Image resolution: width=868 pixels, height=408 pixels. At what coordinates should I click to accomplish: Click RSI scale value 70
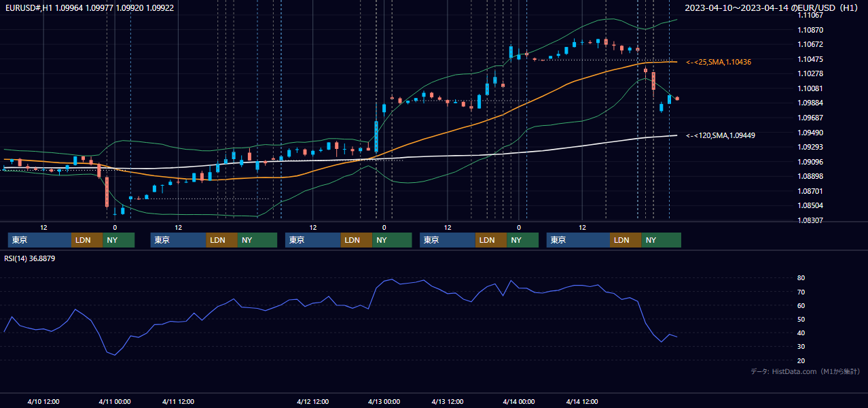click(x=801, y=292)
